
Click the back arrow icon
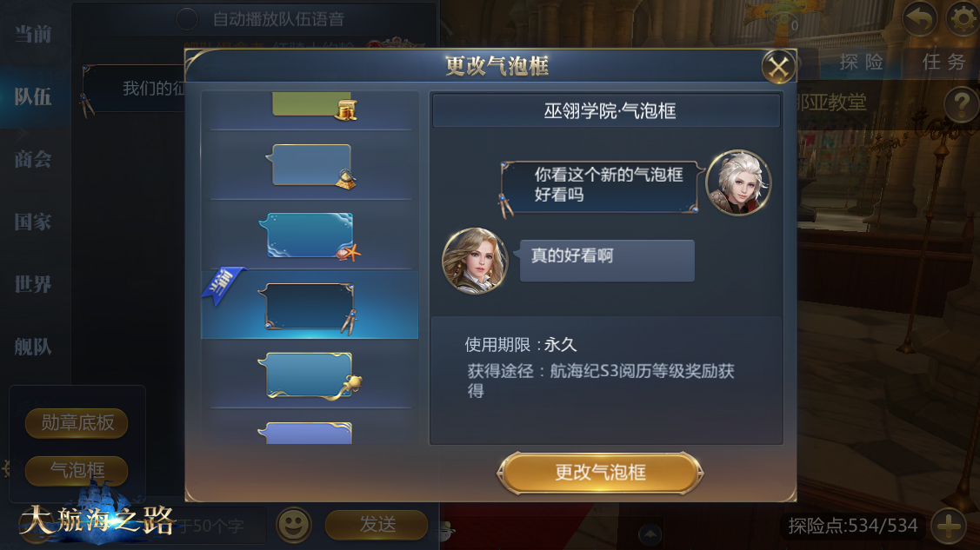pyautogui.click(x=919, y=19)
